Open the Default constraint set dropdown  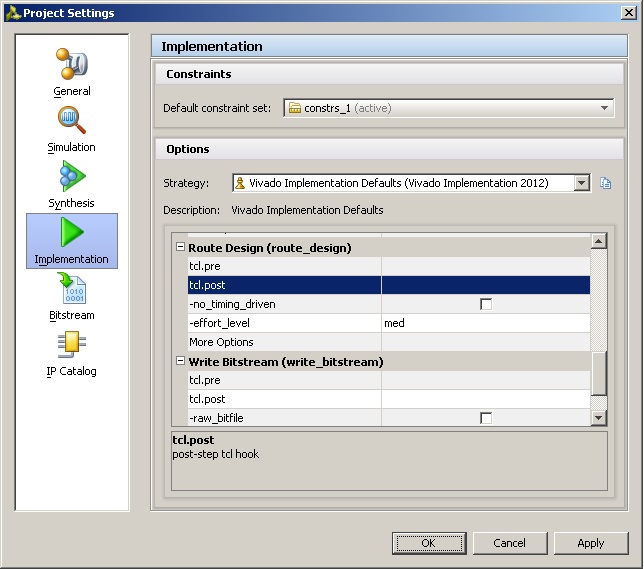click(449, 108)
